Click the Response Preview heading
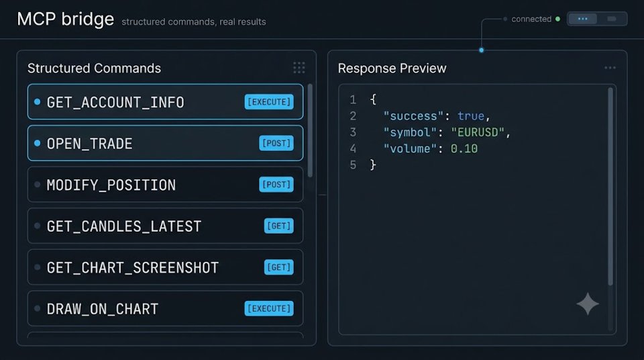 [x=392, y=69]
